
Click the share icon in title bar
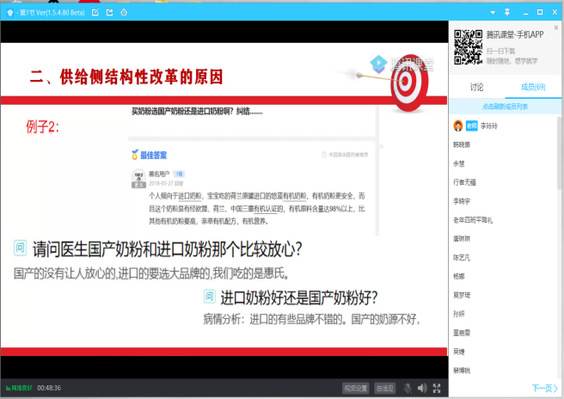coord(110,13)
